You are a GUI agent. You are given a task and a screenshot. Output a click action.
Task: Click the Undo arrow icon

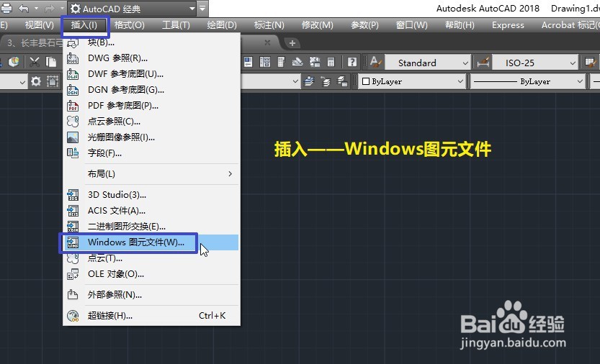[x=24, y=8]
